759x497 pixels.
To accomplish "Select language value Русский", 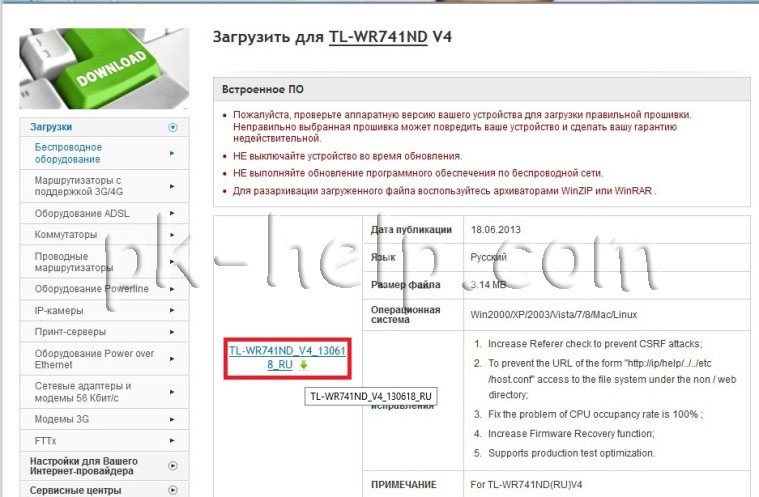I will click(488, 257).
